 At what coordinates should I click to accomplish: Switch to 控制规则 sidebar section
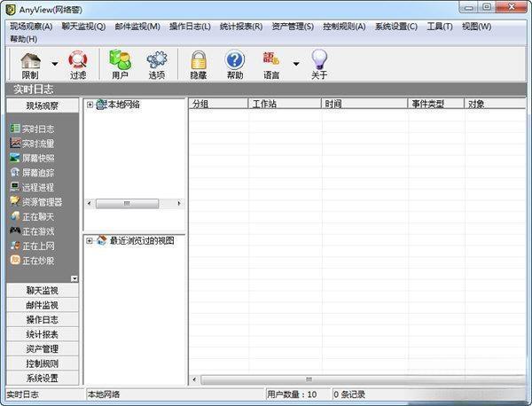[43, 363]
